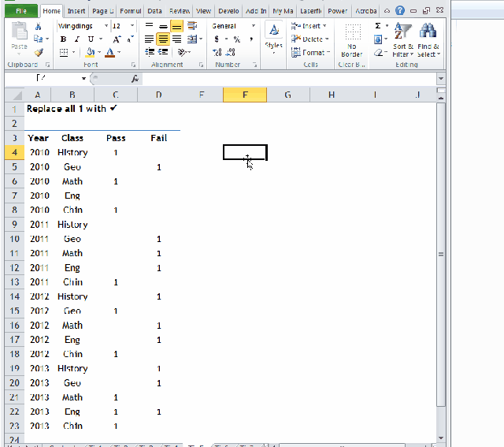Screen dimensions: 504x447
Task: Select row 13 header
Action: [x=15, y=282]
